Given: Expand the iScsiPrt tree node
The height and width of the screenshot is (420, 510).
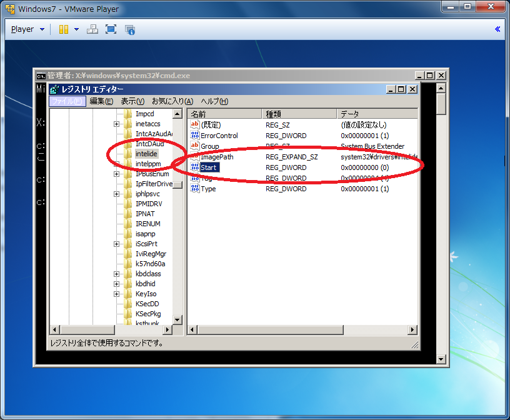Looking at the screenshot, I should point(116,244).
